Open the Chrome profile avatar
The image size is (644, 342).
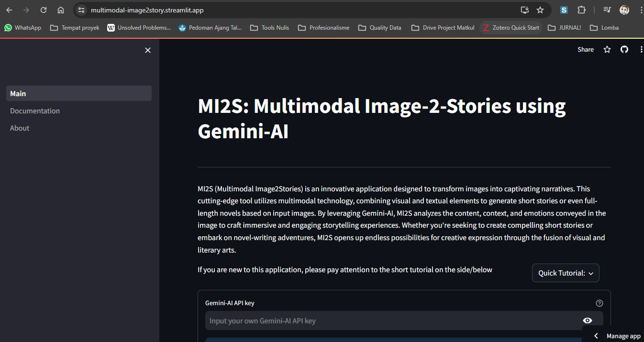pos(624,10)
